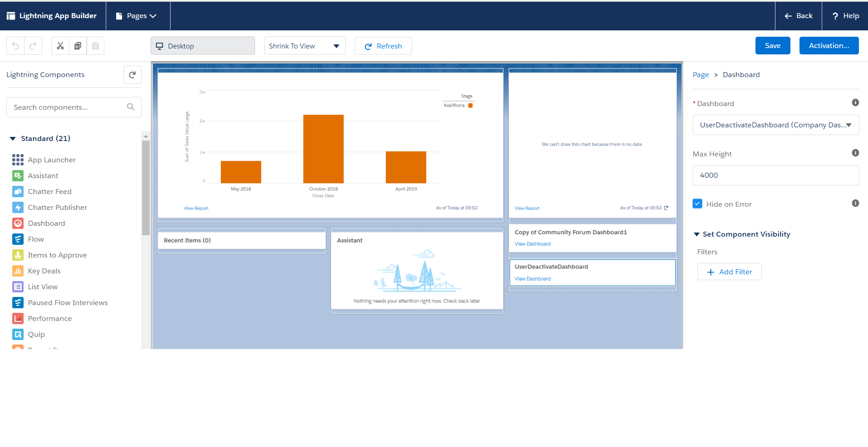Click the Max Height input field

775,175
